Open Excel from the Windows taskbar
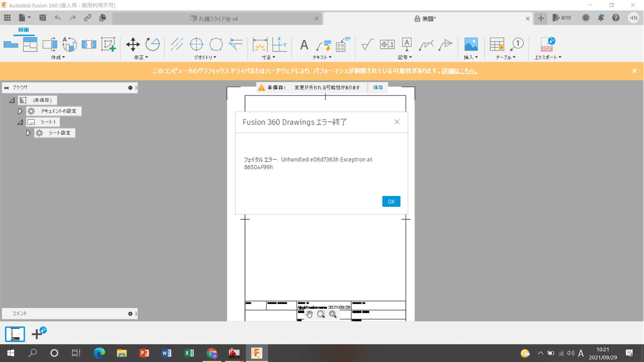 [189, 353]
